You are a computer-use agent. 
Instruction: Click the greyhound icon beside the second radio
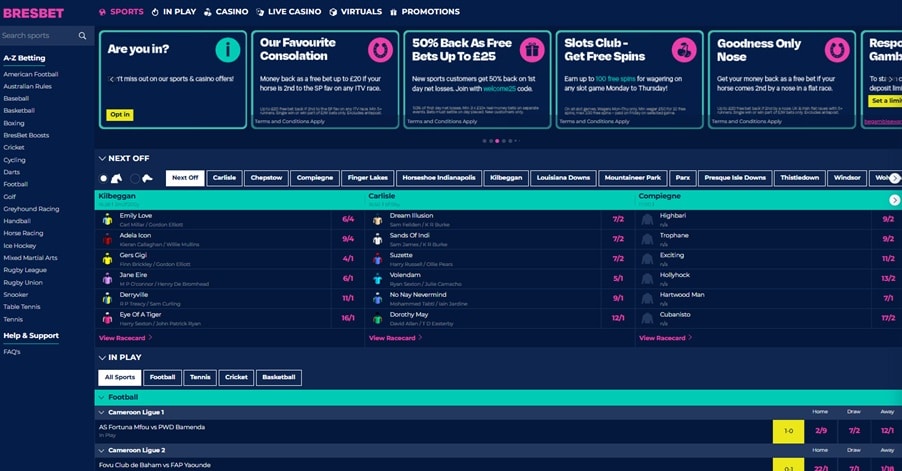pos(147,178)
